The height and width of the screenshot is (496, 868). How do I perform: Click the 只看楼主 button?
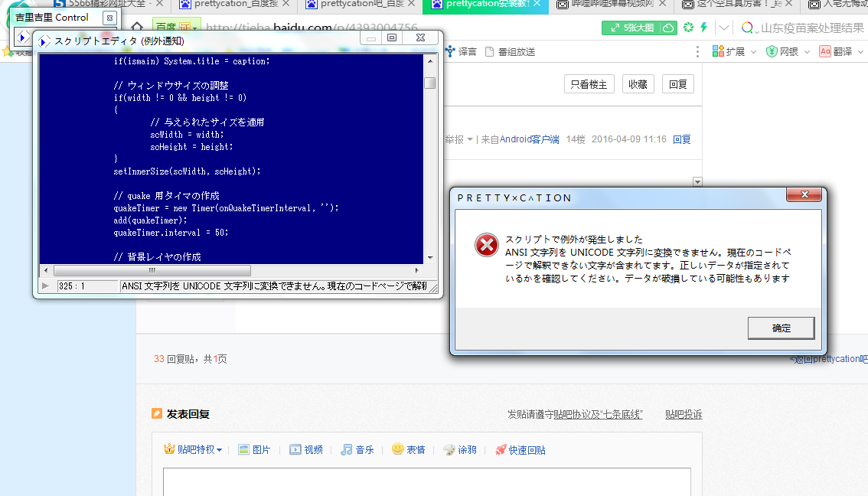tap(589, 84)
